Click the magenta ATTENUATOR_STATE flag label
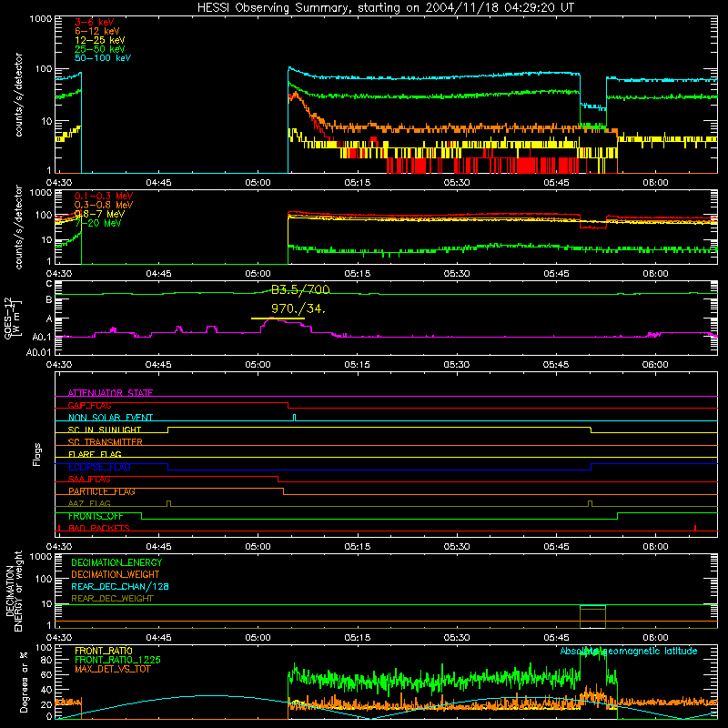The image size is (728, 728). 110,393
